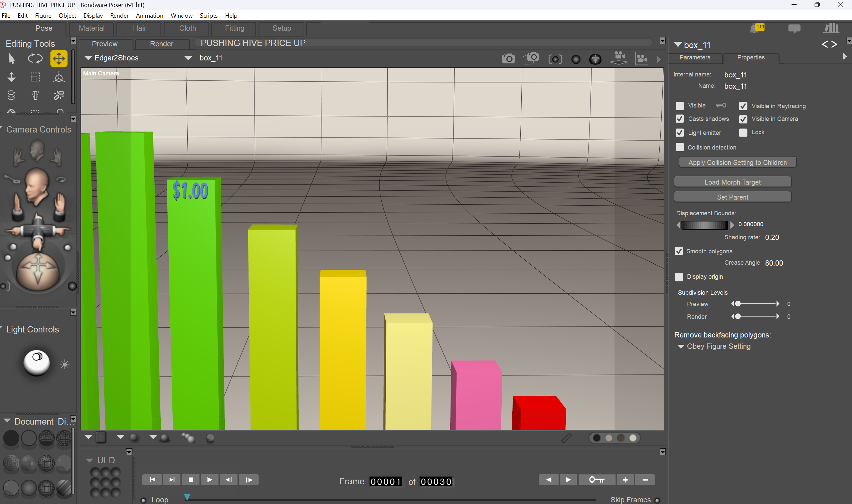Switch to the Material room tab
This screenshot has height=504, width=852.
point(92,28)
